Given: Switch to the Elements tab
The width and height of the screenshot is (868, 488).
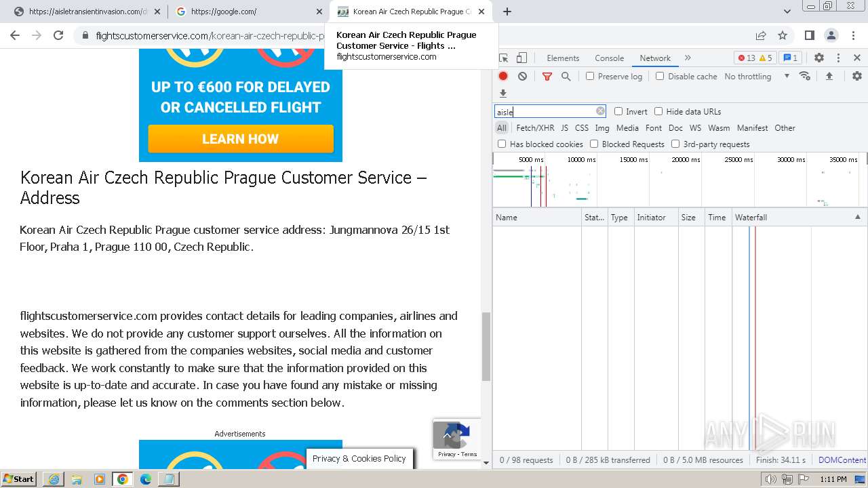Looking at the screenshot, I should [x=563, y=58].
